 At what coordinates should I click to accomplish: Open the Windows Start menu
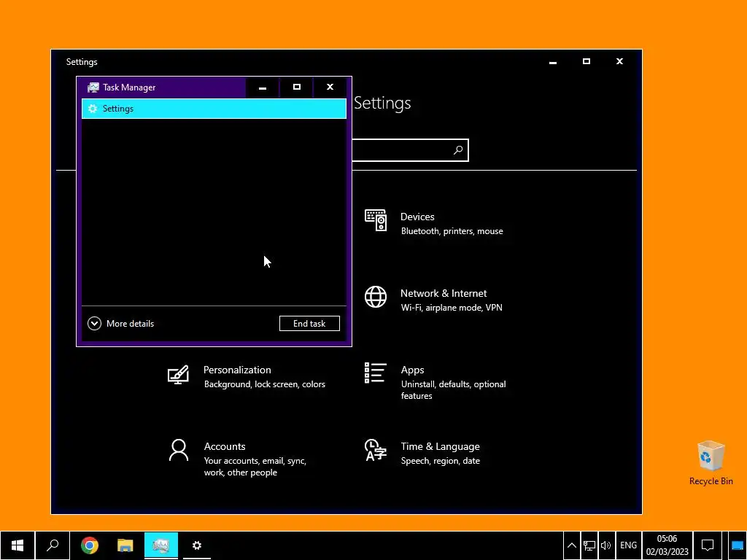coord(18,545)
